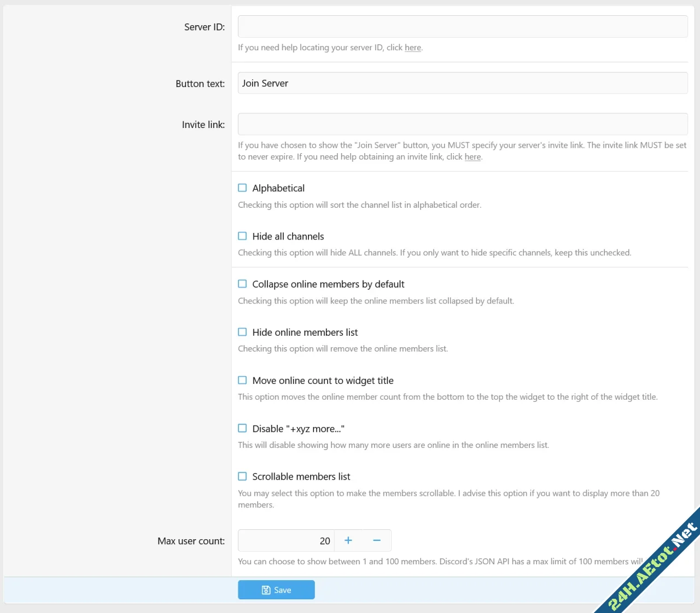
Task: Click here link for locating server ID help
Action: [413, 48]
